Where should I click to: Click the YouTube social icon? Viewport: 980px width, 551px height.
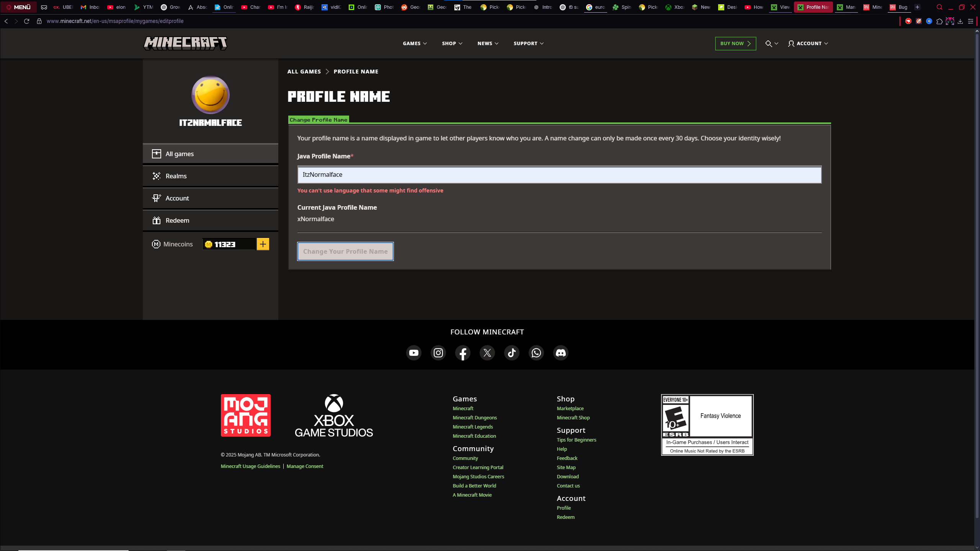pos(413,353)
